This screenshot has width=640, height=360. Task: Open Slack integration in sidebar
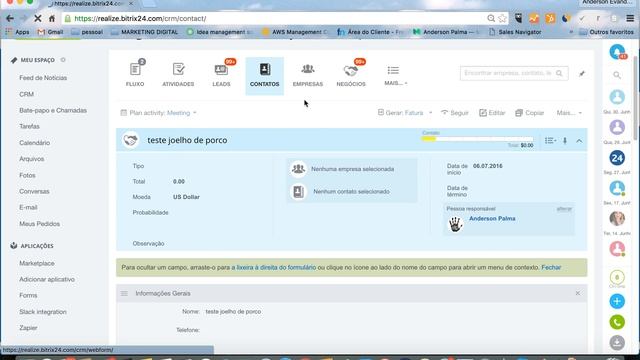[x=43, y=312]
